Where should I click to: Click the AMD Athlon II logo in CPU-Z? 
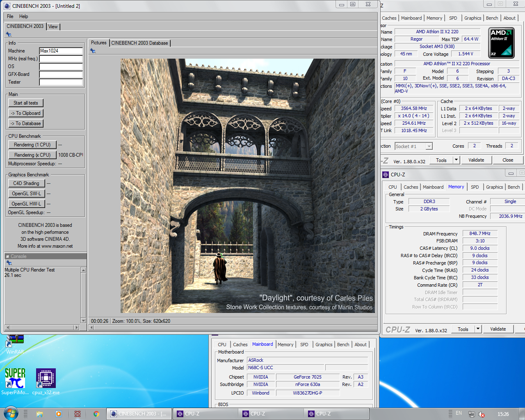tap(501, 43)
